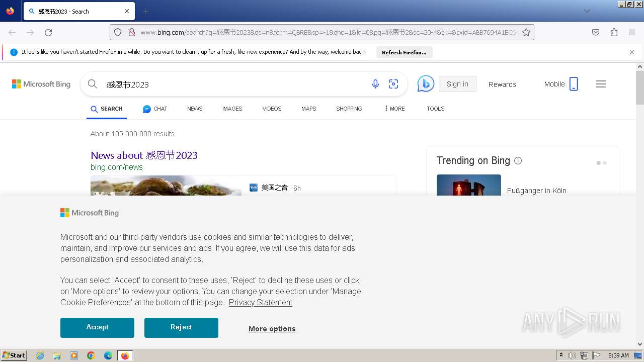The width and height of the screenshot is (644, 362).
Task: Show hidden tray icons arrow
Action: (x=561, y=355)
